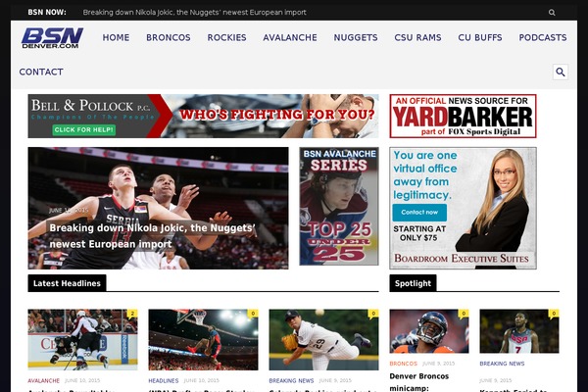
Task: Open the Rockies section
Action: (x=227, y=37)
